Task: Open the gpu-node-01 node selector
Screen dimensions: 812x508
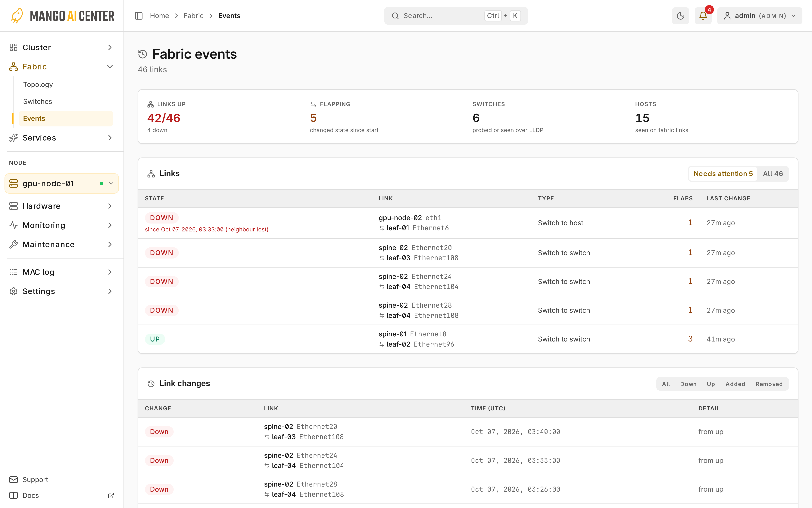Action: click(x=62, y=183)
